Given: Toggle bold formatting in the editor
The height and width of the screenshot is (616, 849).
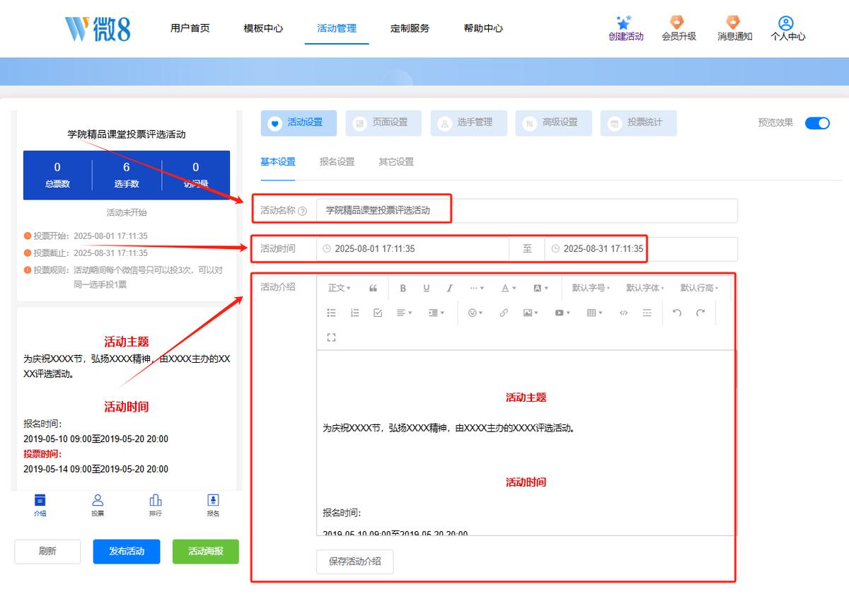Looking at the screenshot, I should [403, 288].
